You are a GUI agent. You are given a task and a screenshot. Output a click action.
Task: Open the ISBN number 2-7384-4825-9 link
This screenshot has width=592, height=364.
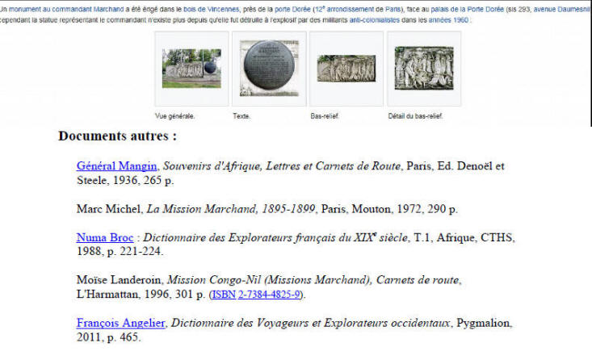click(270, 294)
